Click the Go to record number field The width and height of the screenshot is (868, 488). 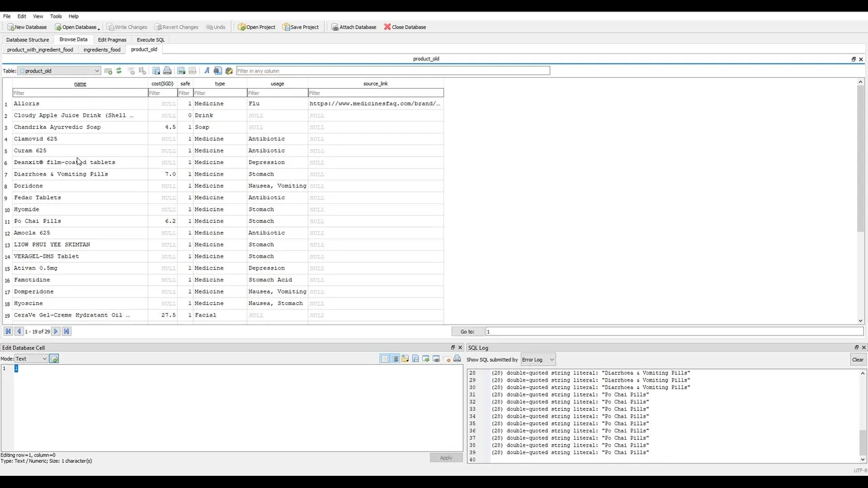[674, 331]
